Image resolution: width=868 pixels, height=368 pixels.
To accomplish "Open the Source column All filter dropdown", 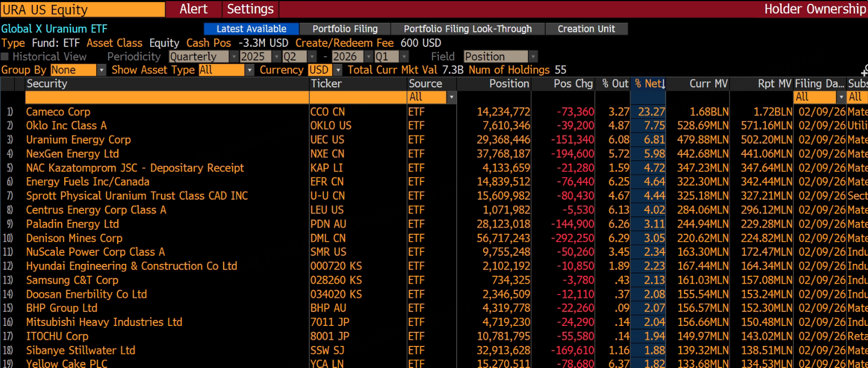I will pos(451,97).
